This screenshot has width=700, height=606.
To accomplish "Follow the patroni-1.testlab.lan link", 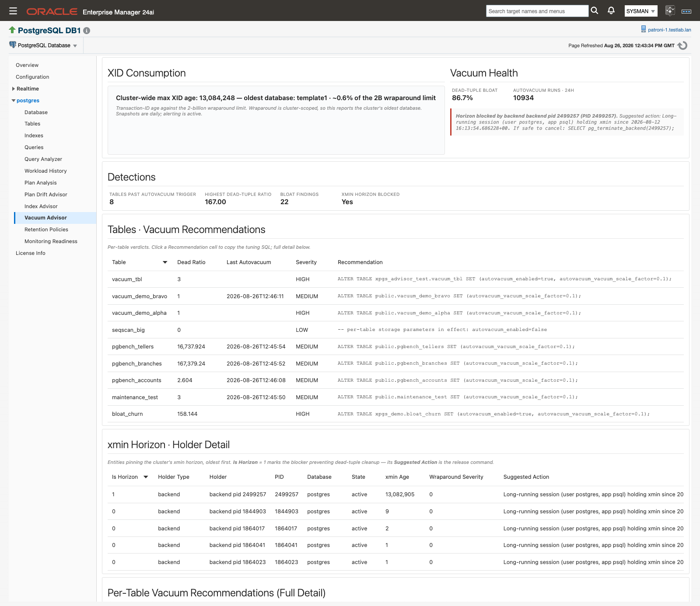I will (669, 30).
